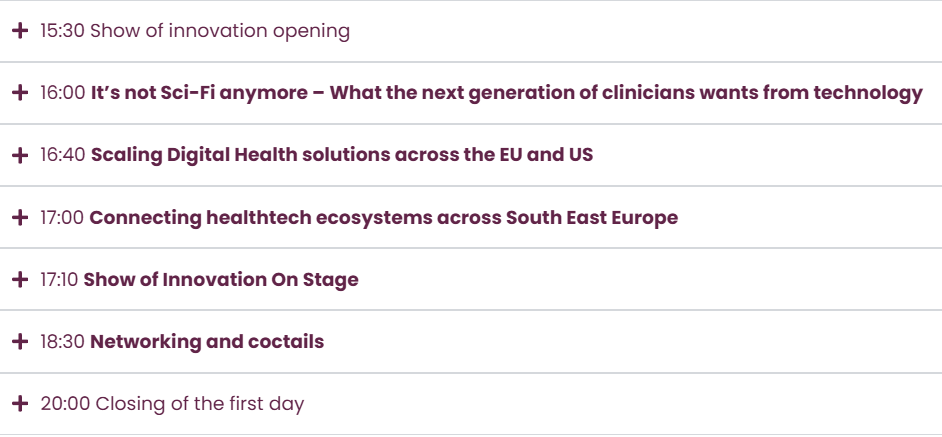The width and height of the screenshot is (942, 437).
Task: Select the 16:00 time label
Action: [62, 93]
